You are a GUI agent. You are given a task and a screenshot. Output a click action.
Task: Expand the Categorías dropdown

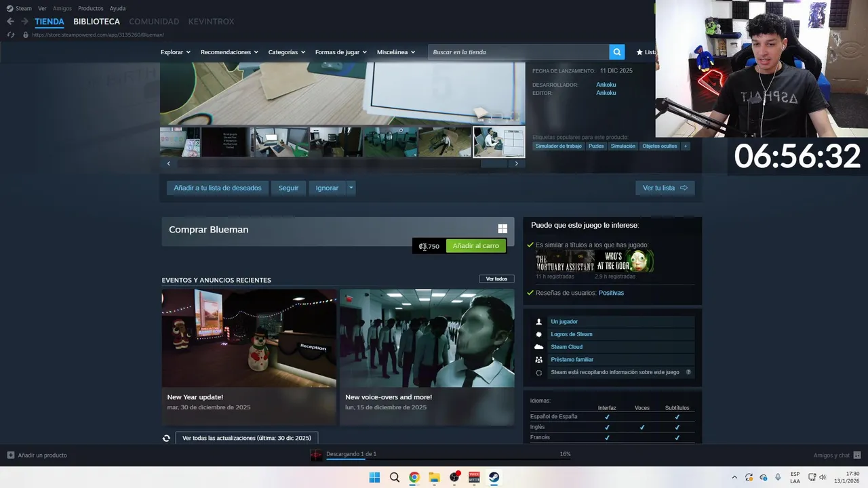(286, 52)
